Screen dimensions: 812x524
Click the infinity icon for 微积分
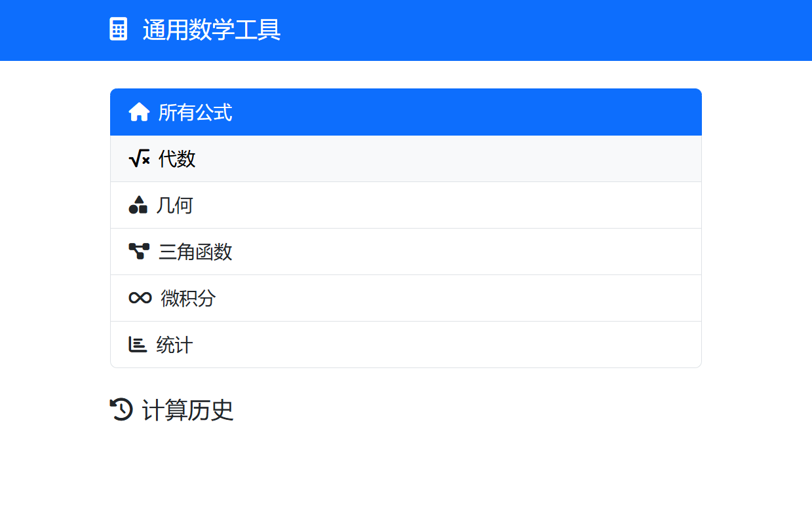pyautogui.click(x=139, y=297)
